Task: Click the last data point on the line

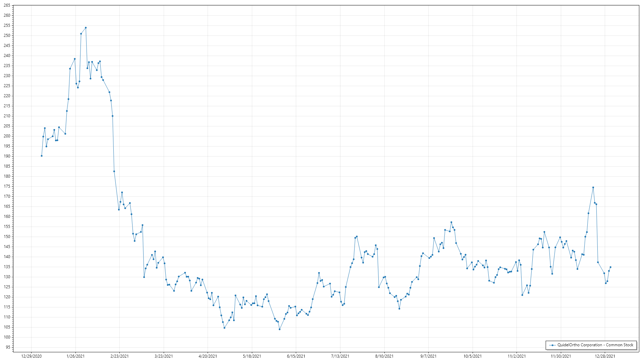Action: tap(610, 267)
